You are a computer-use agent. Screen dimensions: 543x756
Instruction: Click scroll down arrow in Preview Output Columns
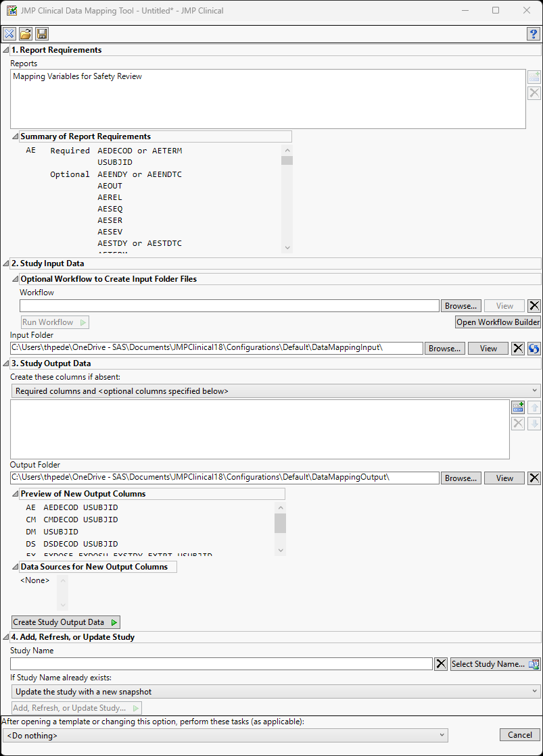click(x=281, y=550)
